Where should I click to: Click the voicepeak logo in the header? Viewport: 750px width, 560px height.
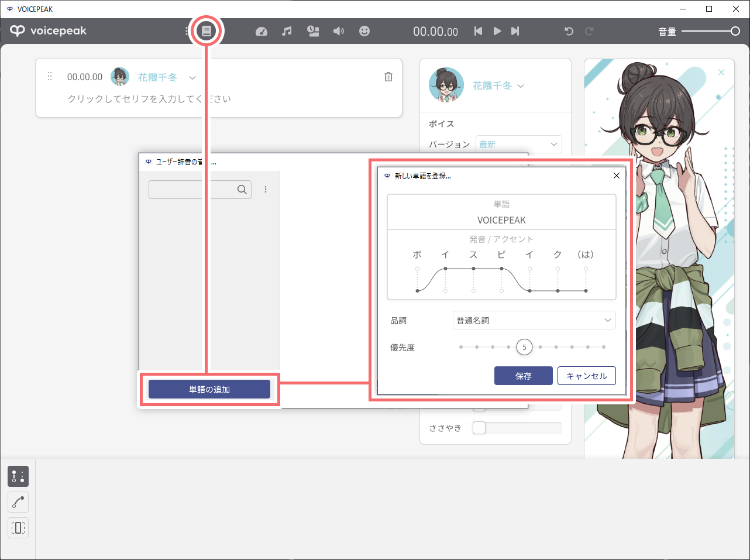48,31
